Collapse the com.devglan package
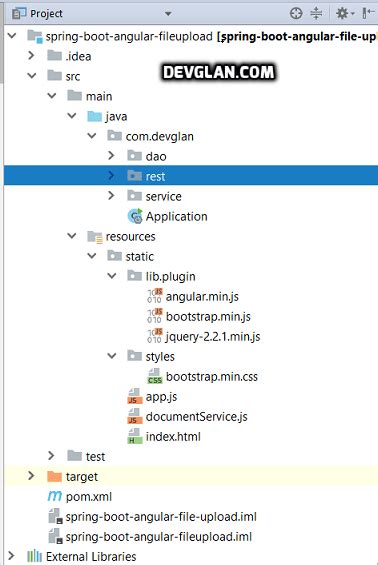The width and height of the screenshot is (378, 565). point(92,136)
